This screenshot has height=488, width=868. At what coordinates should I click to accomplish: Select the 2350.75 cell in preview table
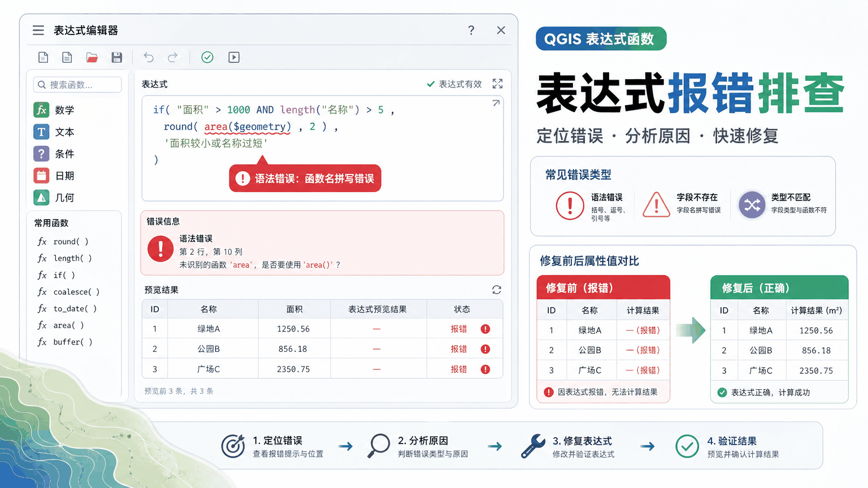point(293,369)
